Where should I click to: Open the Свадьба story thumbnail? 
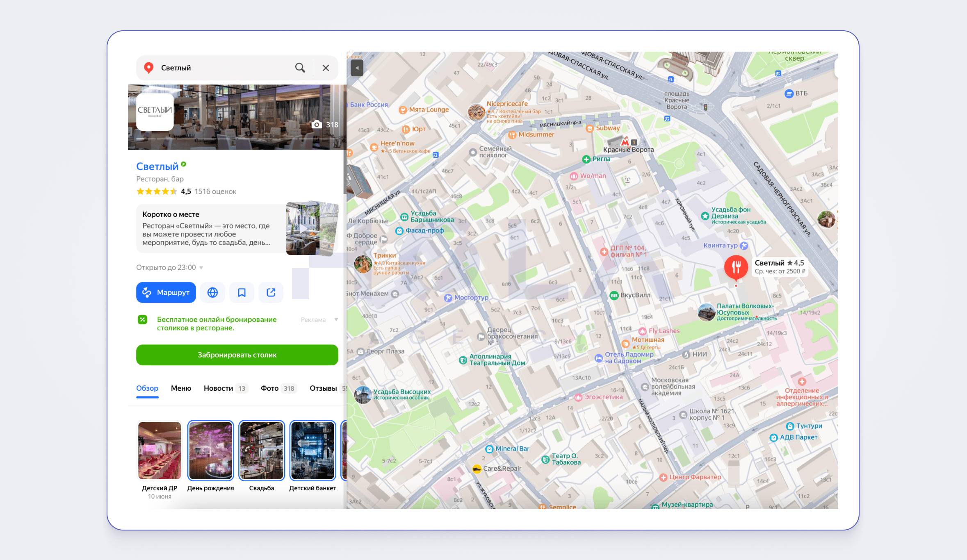[261, 451]
